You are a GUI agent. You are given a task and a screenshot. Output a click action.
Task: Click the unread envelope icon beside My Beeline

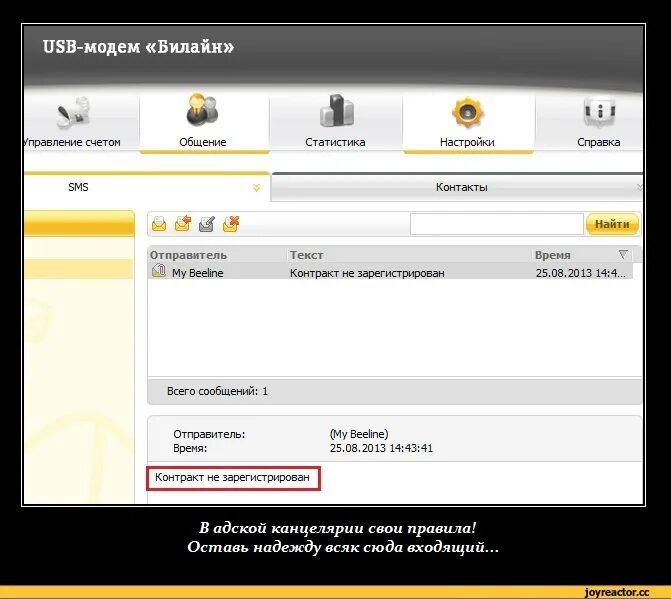click(x=159, y=271)
